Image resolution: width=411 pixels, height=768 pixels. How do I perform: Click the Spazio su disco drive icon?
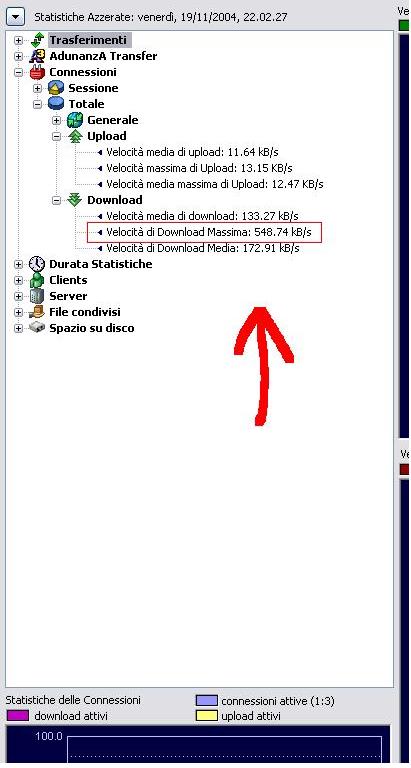point(37,328)
